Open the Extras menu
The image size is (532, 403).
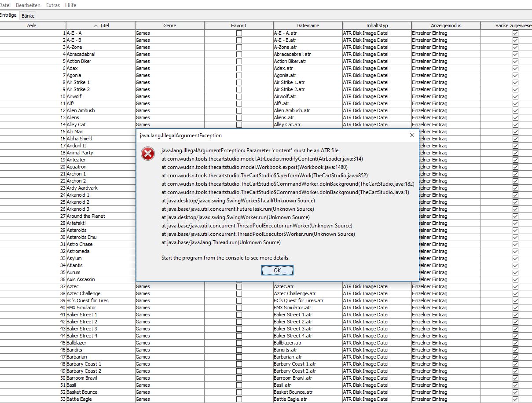(x=53, y=5)
